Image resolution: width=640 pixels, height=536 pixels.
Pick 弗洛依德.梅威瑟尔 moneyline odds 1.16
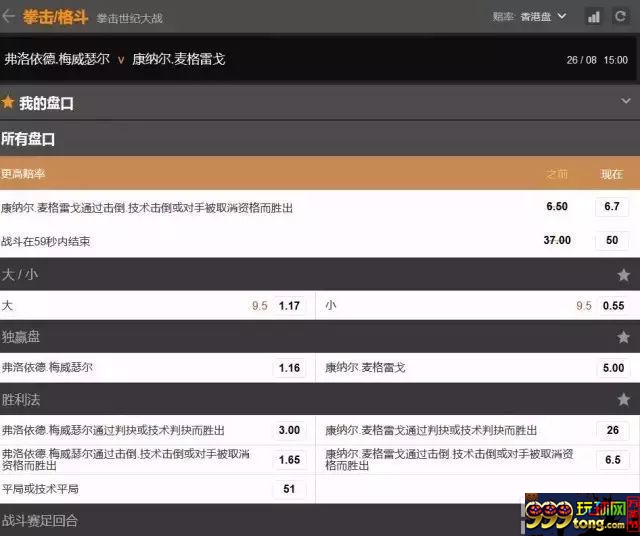pyautogui.click(x=289, y=368)
